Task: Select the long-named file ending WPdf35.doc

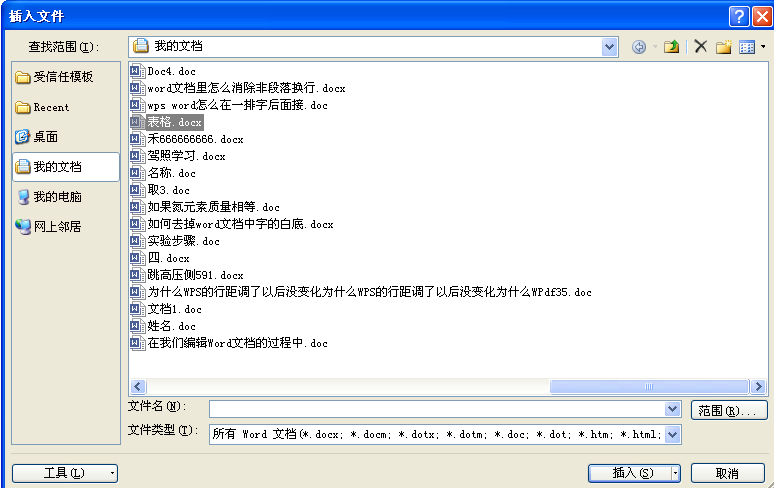Action: [x=369, y=292]
